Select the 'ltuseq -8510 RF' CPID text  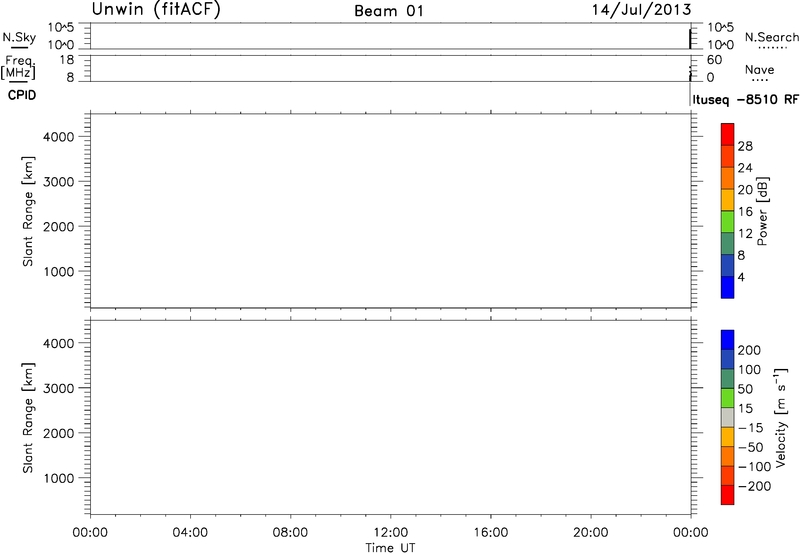(x=745, y=99)
